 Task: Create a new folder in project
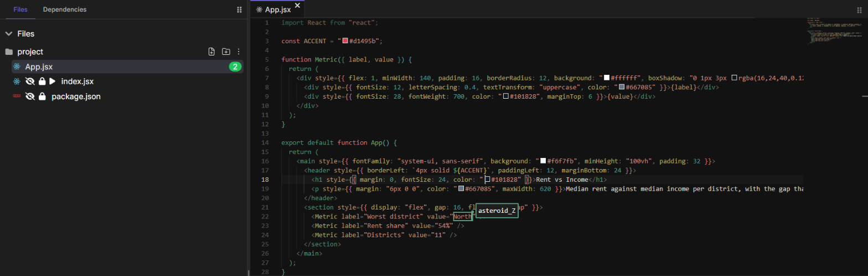[226, 52]
